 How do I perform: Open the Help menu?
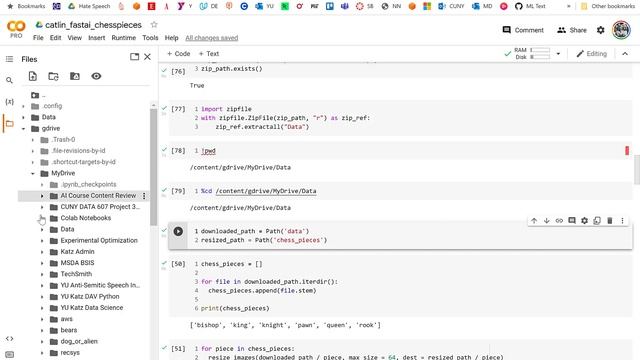pos(171,38)
